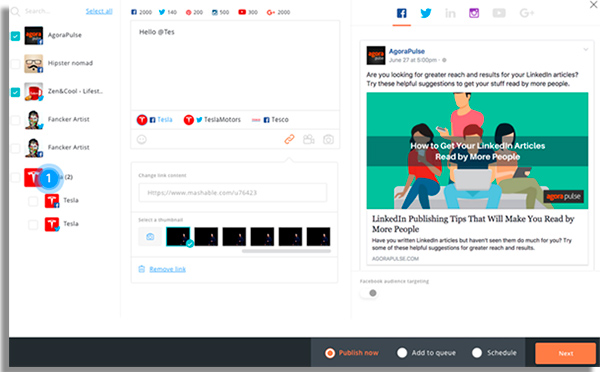This screenshot has height=372, width=600.
Task: Switch to the YouTube preview tab
Action: pyautogui.click(x=499, y=13)
